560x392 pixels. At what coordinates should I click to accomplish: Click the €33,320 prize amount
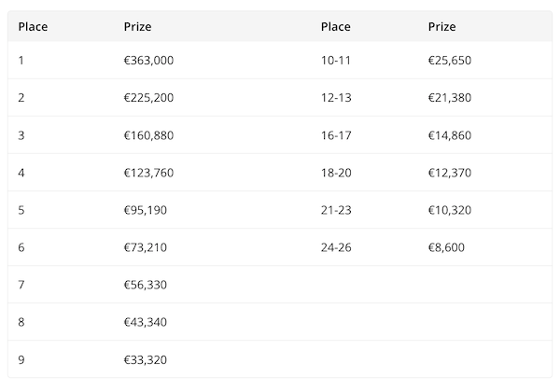coord(146,359)
